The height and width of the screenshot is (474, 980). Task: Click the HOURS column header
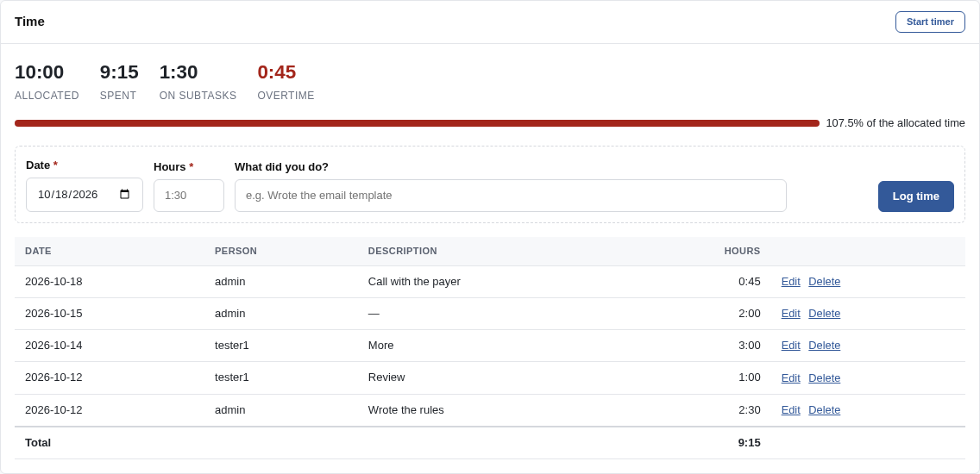click(742, 251)
